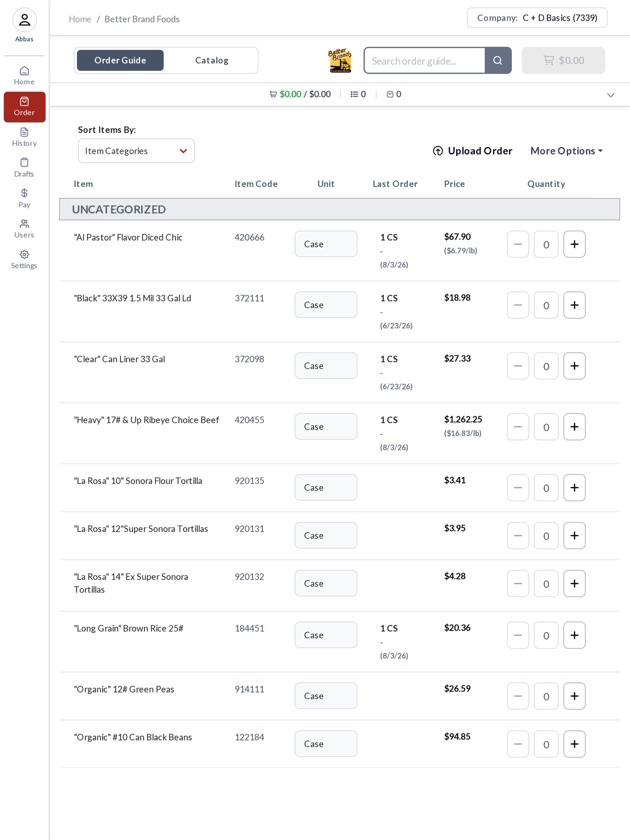Expand the order summary chevron
Viewport: 630px width, 840px height.
click(610, 95)
